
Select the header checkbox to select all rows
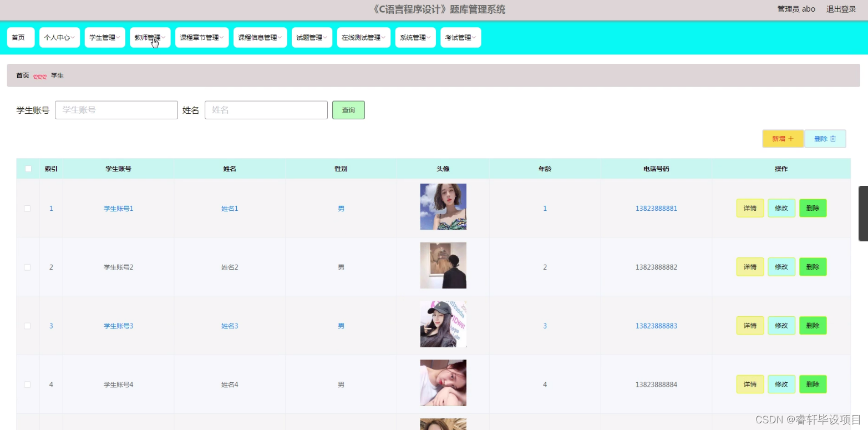pyautogui.click(x=28, y=168)
